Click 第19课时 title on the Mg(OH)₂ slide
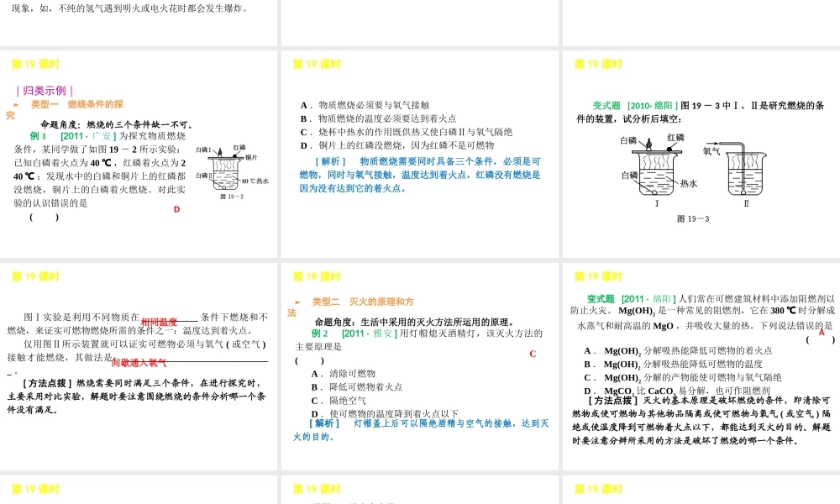 598,277
